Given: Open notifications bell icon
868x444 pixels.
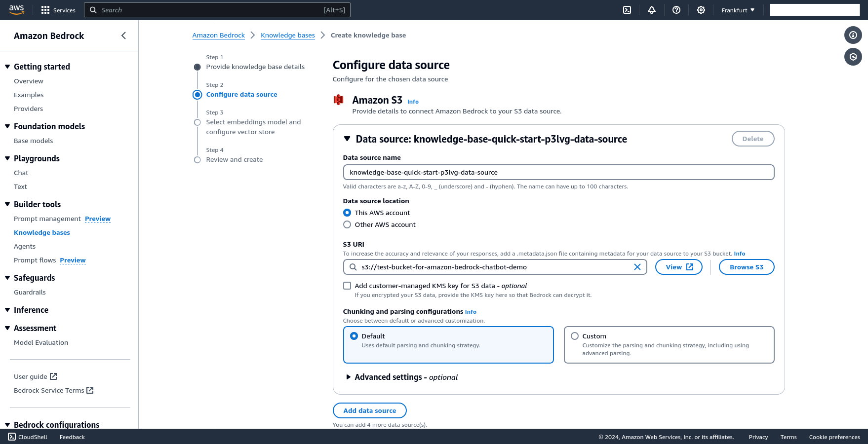Looking at the screenshot, I should pos(652,10).
